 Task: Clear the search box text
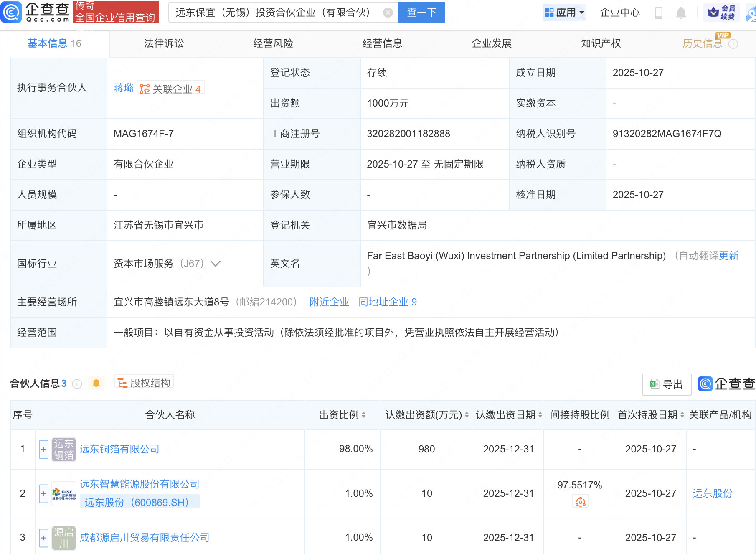point(388,13)
